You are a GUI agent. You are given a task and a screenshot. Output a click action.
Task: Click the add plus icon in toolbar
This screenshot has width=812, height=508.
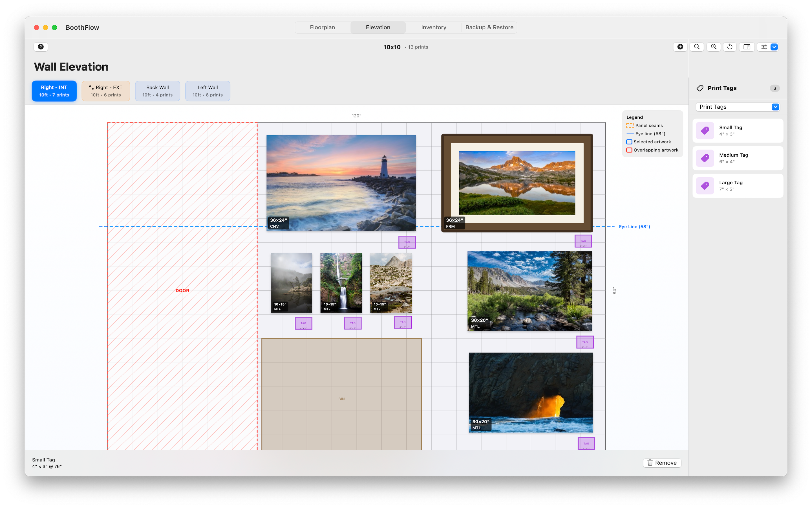click(x=680, y=47)
